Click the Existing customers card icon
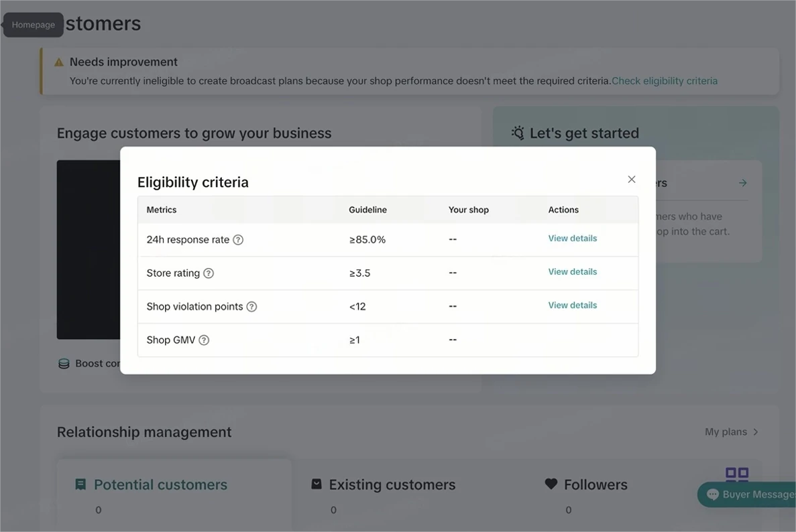The height and width of the screenshot is (532, 796). 315,484
